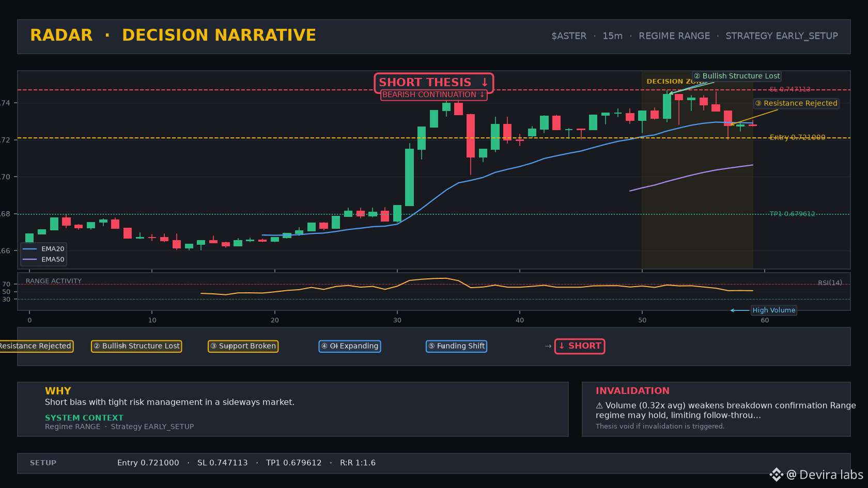Click the SYSTEM CONTEXT heading
Screen dimensions: 868x488
coord(84,418)
